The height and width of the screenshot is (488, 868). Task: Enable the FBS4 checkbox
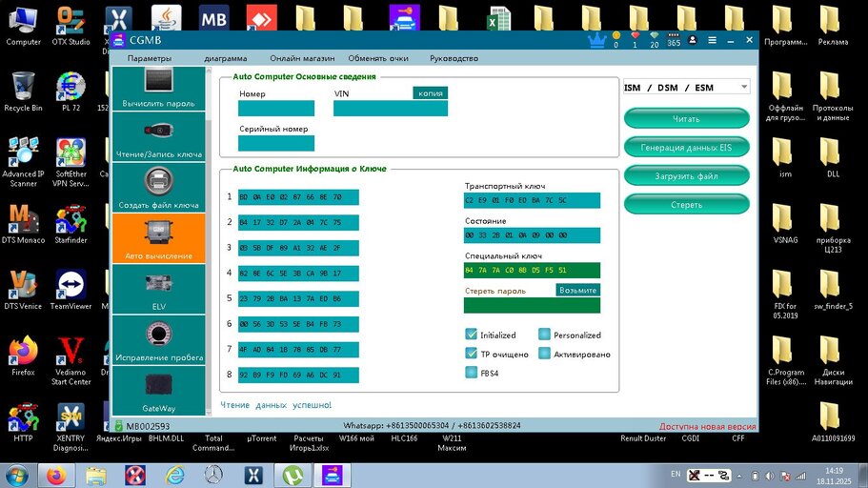pos(471,373)
